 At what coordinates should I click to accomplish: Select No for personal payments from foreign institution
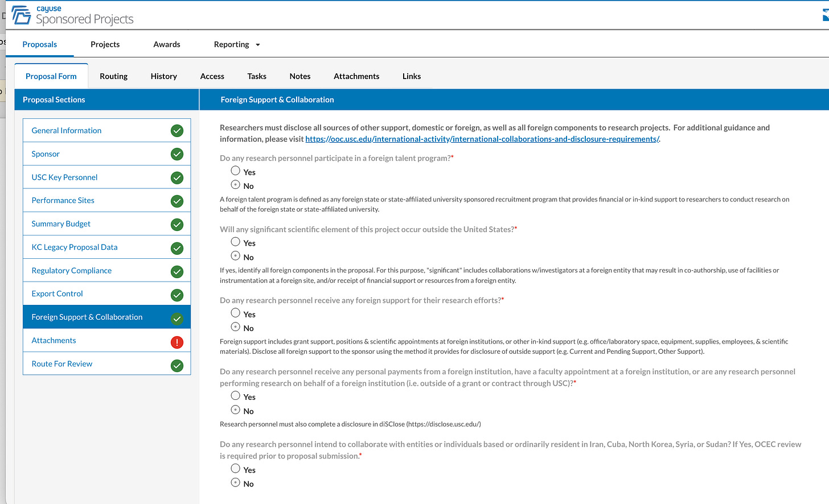tap(235, 410)
